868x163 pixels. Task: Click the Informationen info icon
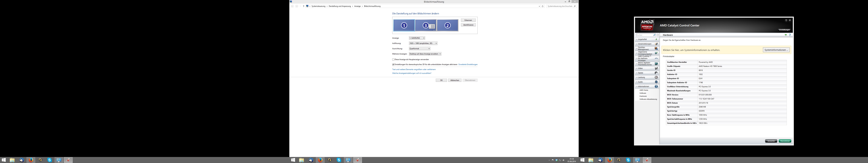tap(656, 86)
